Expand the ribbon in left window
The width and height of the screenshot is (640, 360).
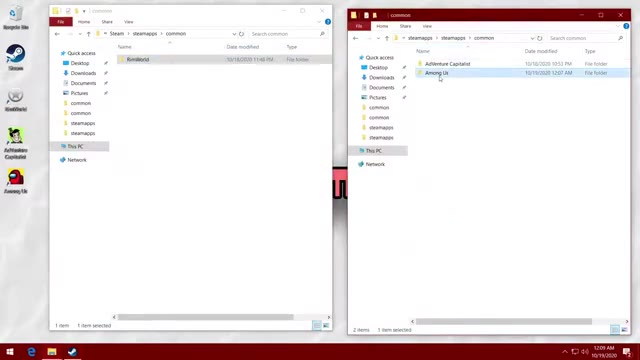319,22
